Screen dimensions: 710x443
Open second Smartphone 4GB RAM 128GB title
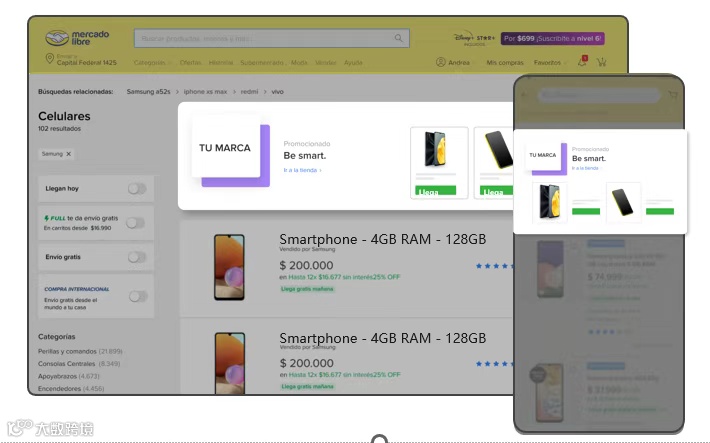pyautogui.click(x=383, y=338)
